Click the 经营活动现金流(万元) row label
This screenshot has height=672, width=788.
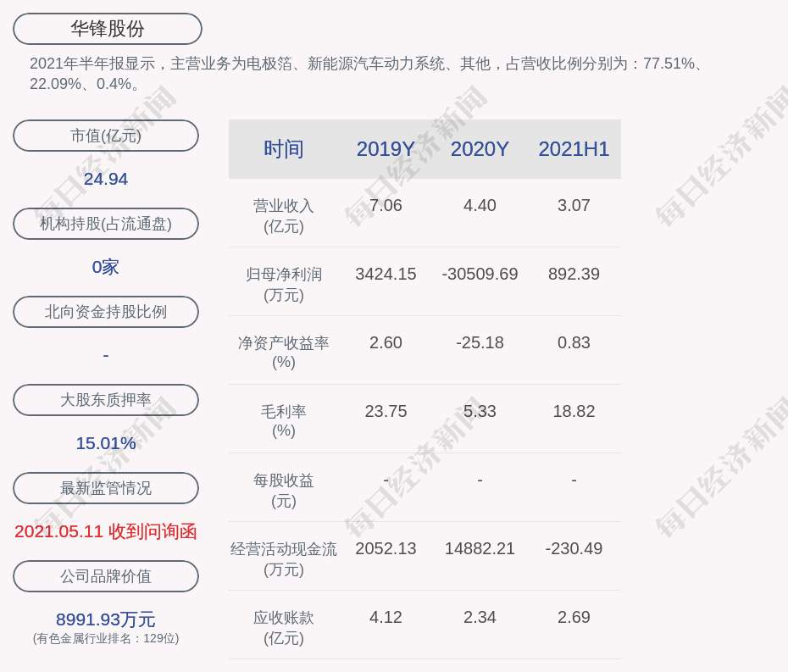click(284, 559)
